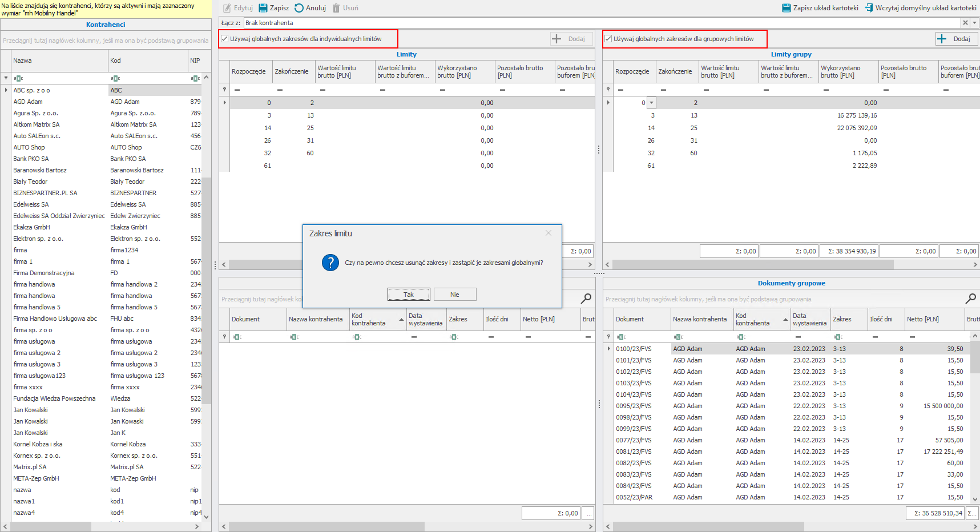Viewport: 980px width, 532px height.
Task: Click Zakres header in Dokumenty grupowe
Action: coord(849,319)
